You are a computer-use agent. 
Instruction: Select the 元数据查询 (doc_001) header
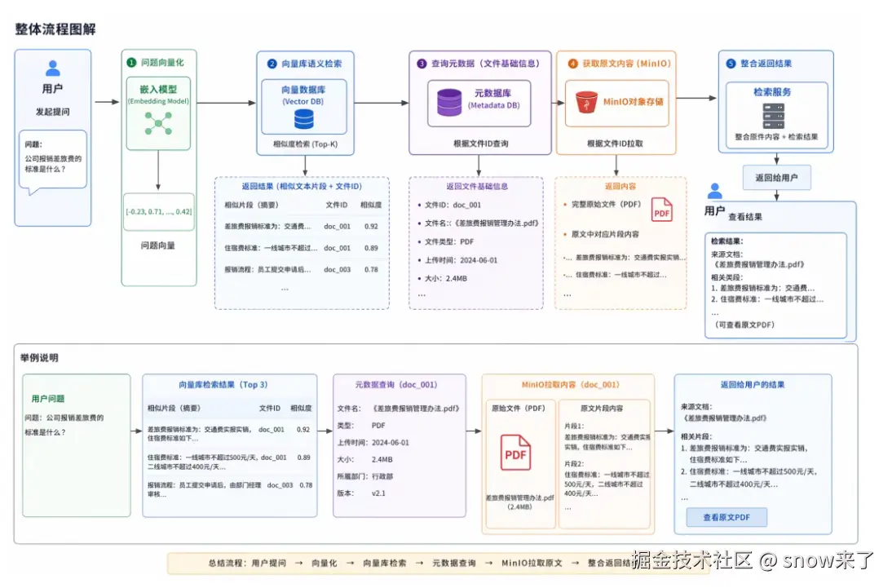tap(396, 385)
